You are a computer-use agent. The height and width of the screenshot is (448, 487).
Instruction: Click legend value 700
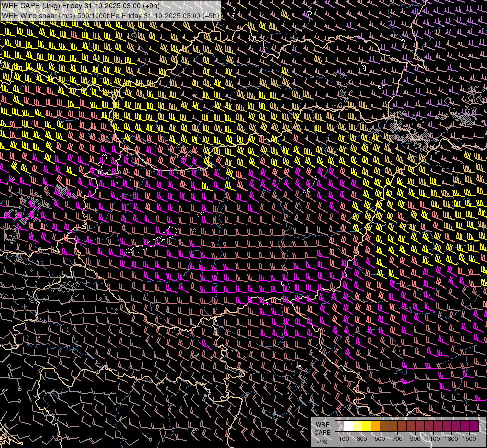[397, 439]
